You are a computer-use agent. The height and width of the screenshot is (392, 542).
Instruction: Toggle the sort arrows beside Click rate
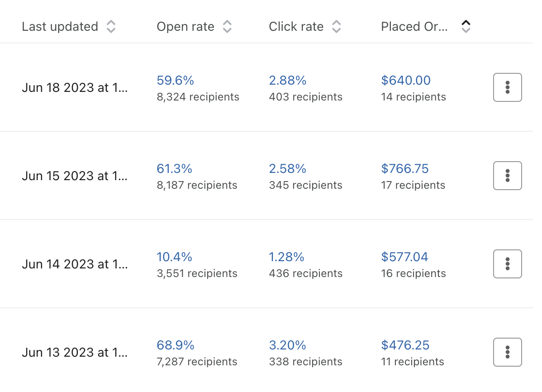(x=336, y=27)
